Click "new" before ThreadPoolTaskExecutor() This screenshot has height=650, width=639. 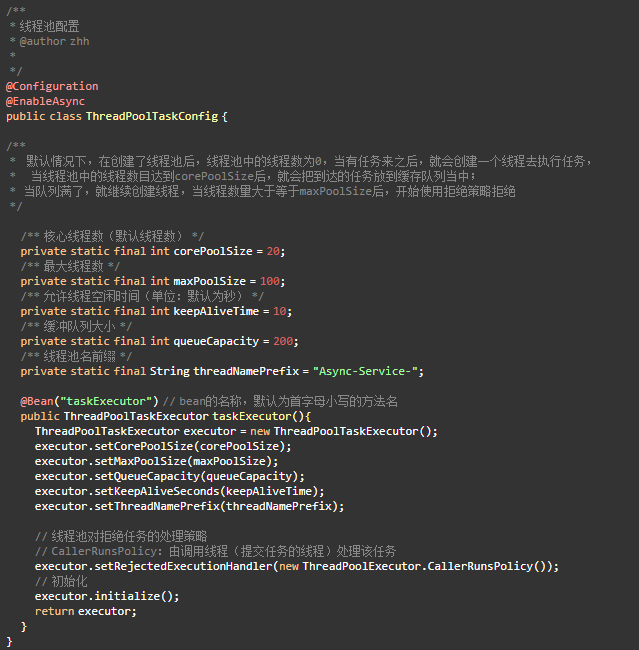coord(260,431)
